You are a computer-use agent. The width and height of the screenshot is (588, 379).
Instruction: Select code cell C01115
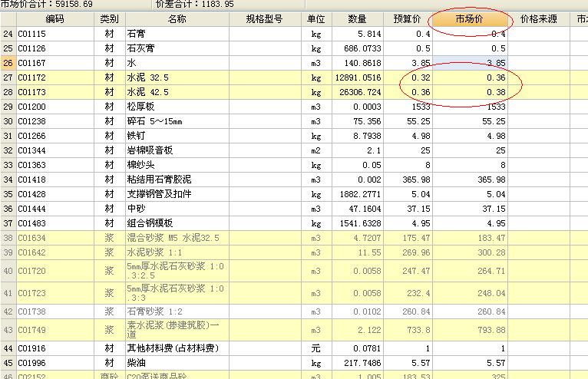[x=55, y=34]
